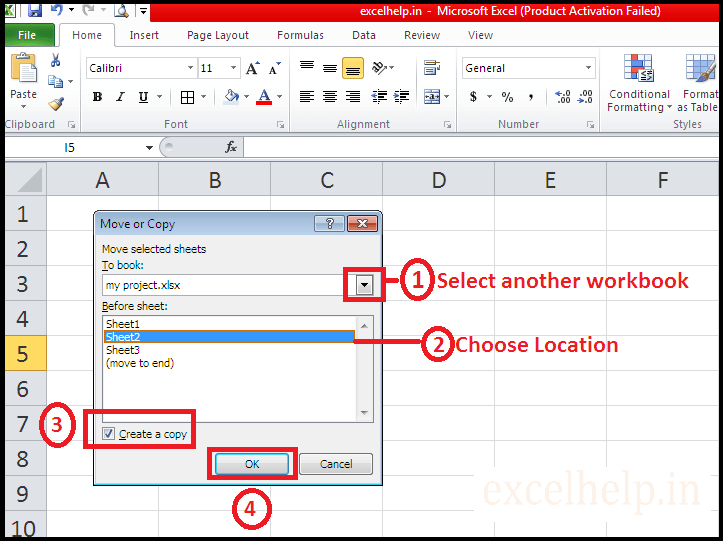Select highlighted Bottom Align icon
This screenshot has height=541, width=723.
[x=353, y=68]
